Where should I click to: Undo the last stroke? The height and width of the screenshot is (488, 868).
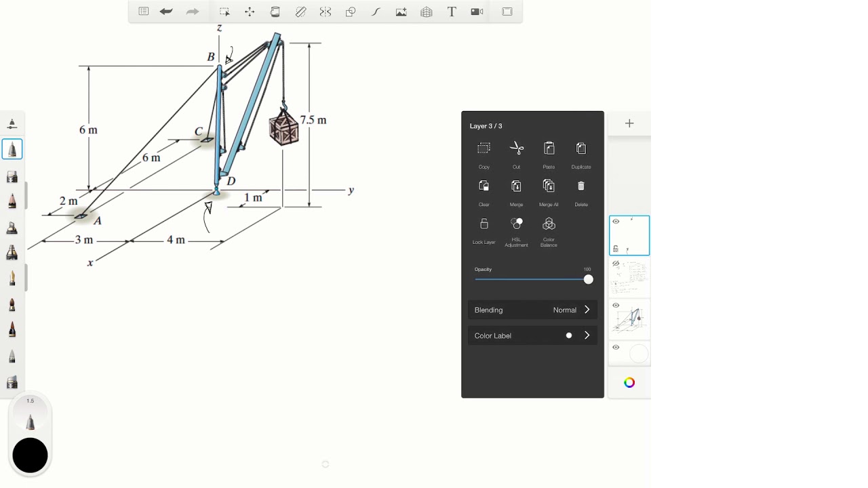(166, 12)
